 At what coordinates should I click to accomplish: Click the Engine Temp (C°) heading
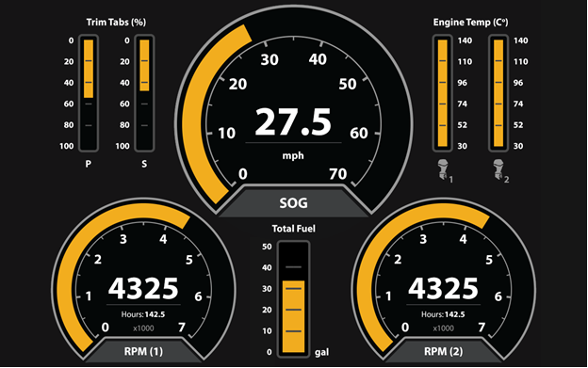470,23
